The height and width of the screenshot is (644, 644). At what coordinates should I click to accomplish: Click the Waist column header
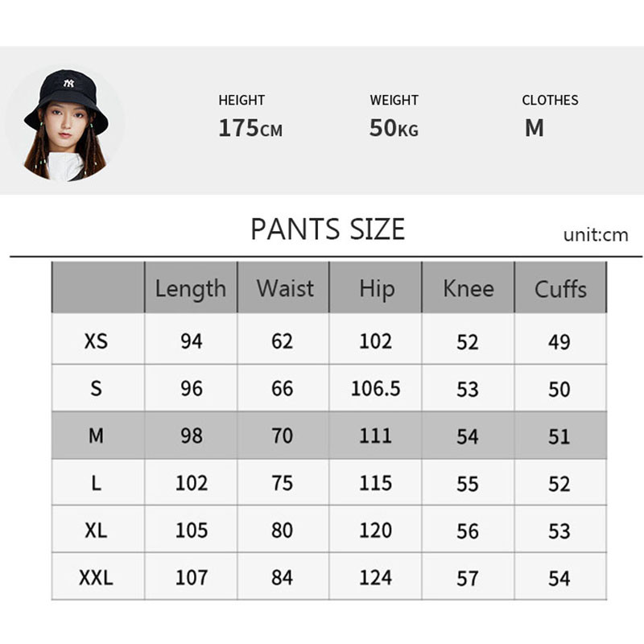(283, 288)
